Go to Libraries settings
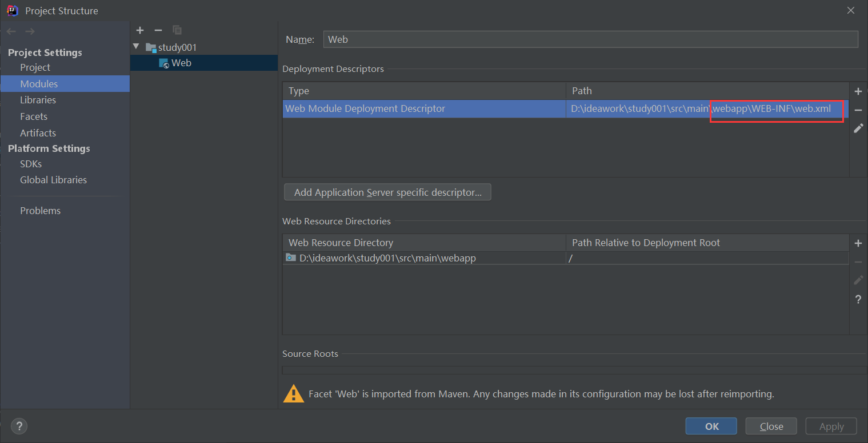 [38, 100]
